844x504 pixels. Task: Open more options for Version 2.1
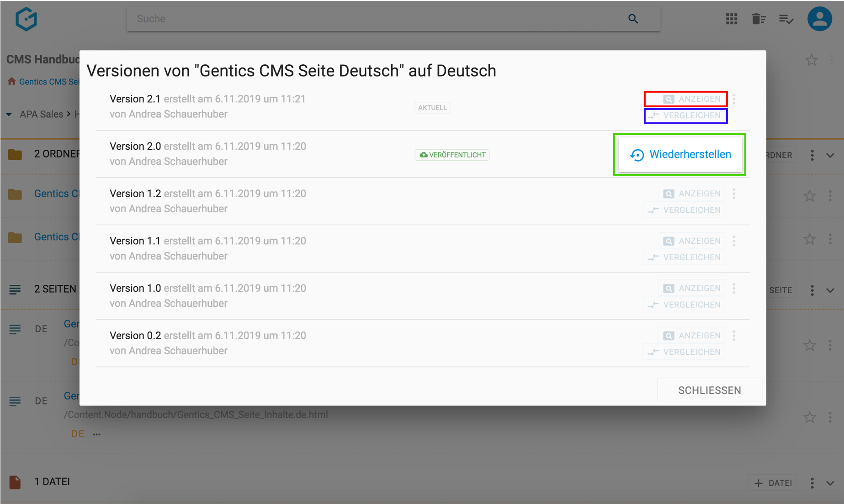tap(734, 99)
